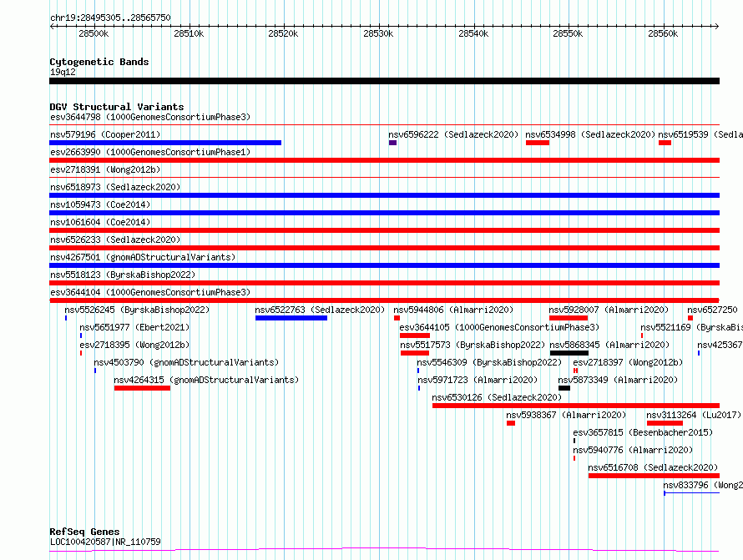The height and width of the screenshot is (560, 743).
Task: Open the nsv4503790 (gnomADStructuralVariants) label
Action: coord(186,362)
